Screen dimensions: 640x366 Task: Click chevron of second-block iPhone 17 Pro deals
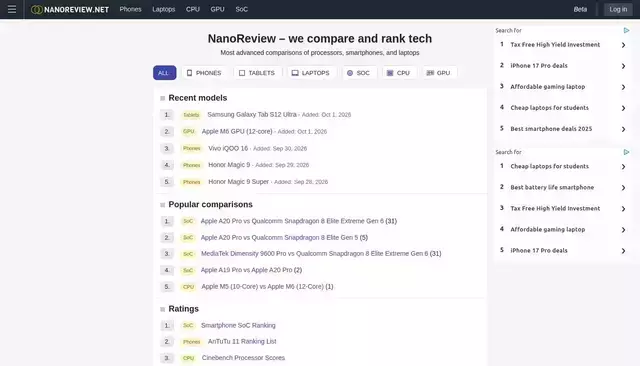pyautogui.click(x=623, y=251)
